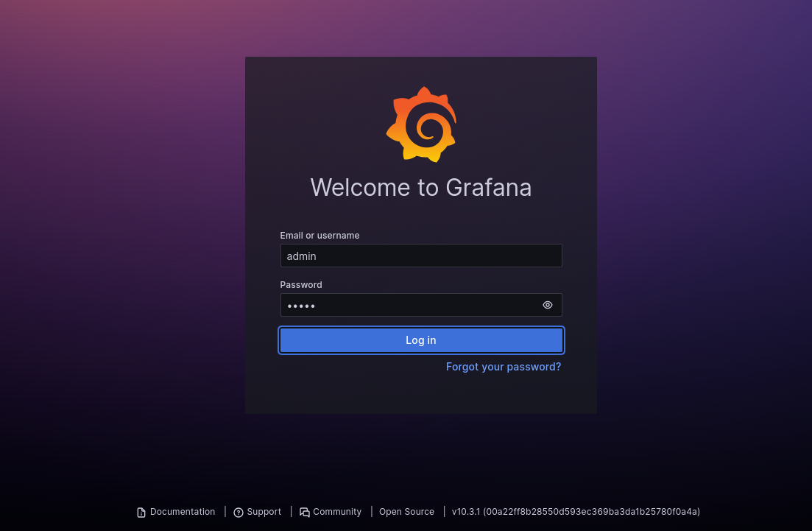Click the 'Email or username' label
812x531 pixels.
coord(319,236)
